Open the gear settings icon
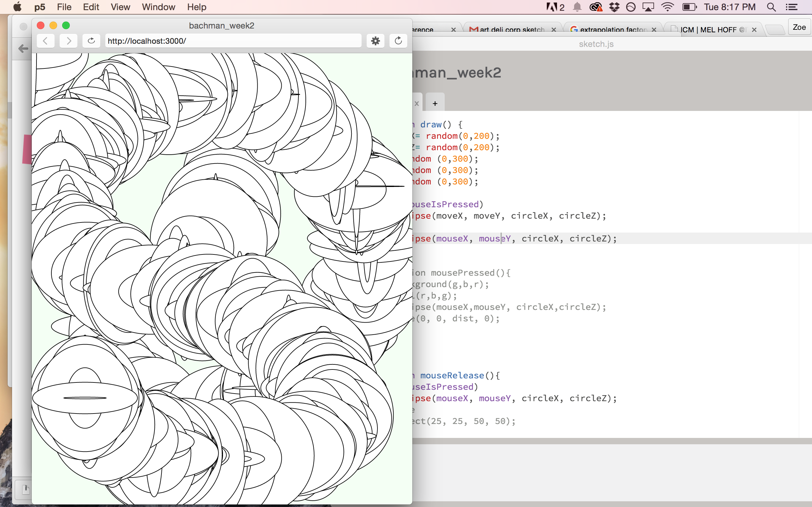 (x=376, y=41)
